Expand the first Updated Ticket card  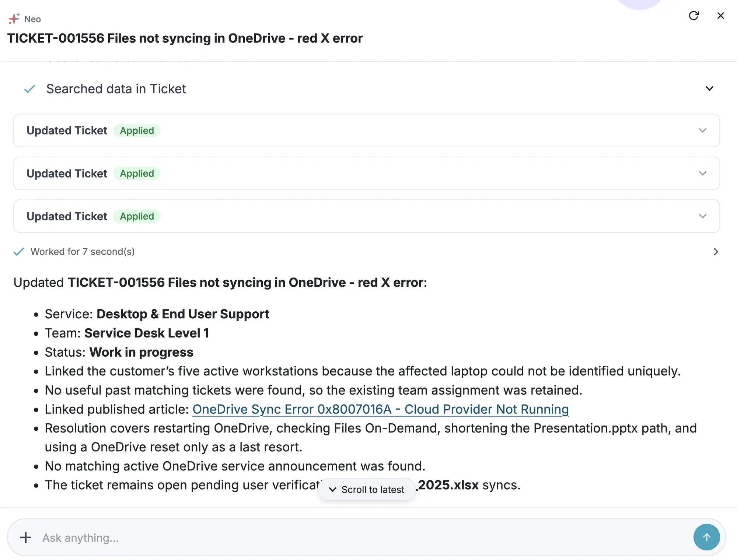point(702,130)
